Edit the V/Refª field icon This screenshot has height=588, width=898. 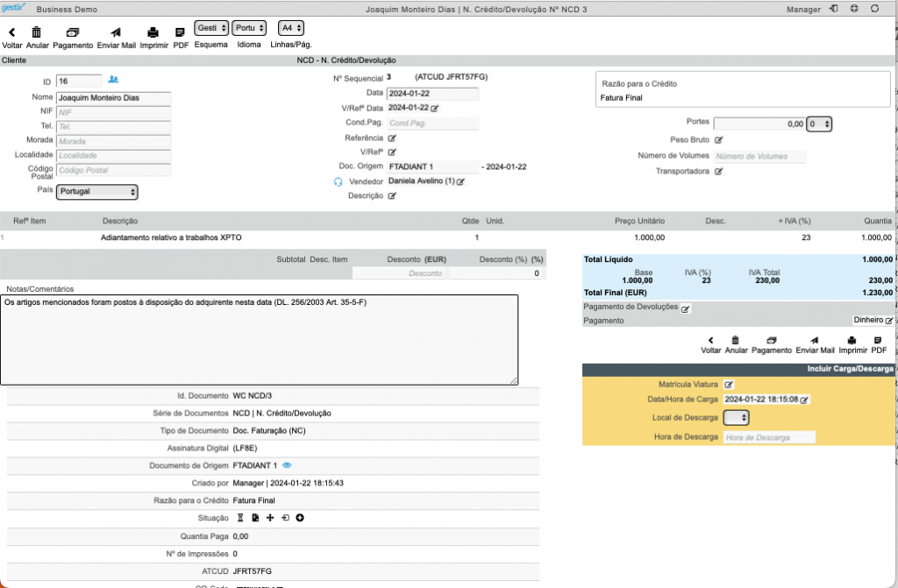[392, 152]
